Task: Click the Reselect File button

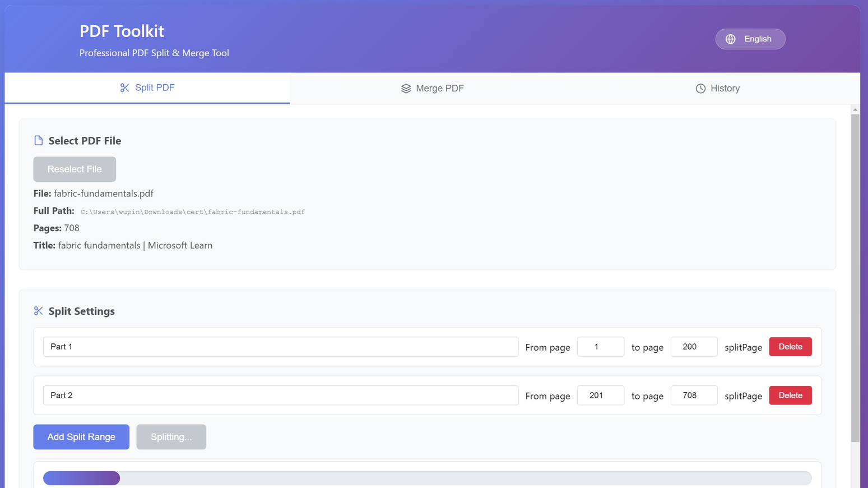Action: coord(75,169)
